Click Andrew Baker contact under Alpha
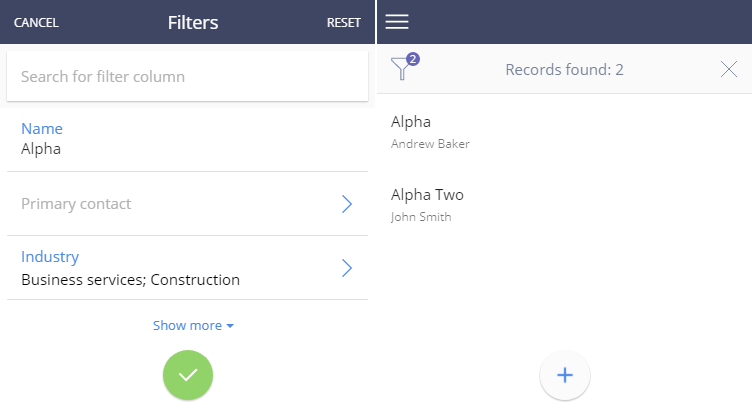Screen dimensions: 752x420 tap(430, 144)
